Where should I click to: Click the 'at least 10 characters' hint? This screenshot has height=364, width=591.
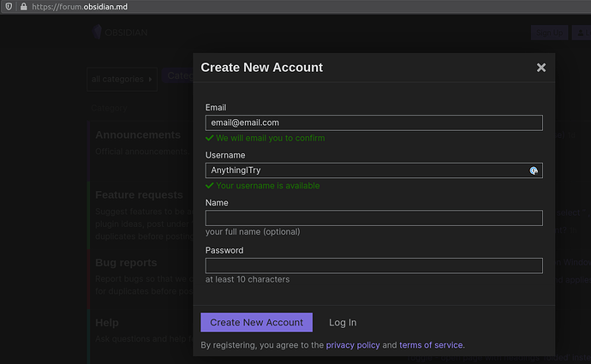248,279
